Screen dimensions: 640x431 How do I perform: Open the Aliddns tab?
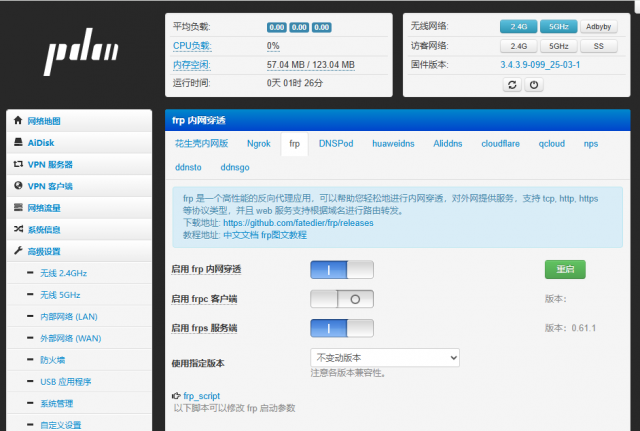tap(448, 144)
